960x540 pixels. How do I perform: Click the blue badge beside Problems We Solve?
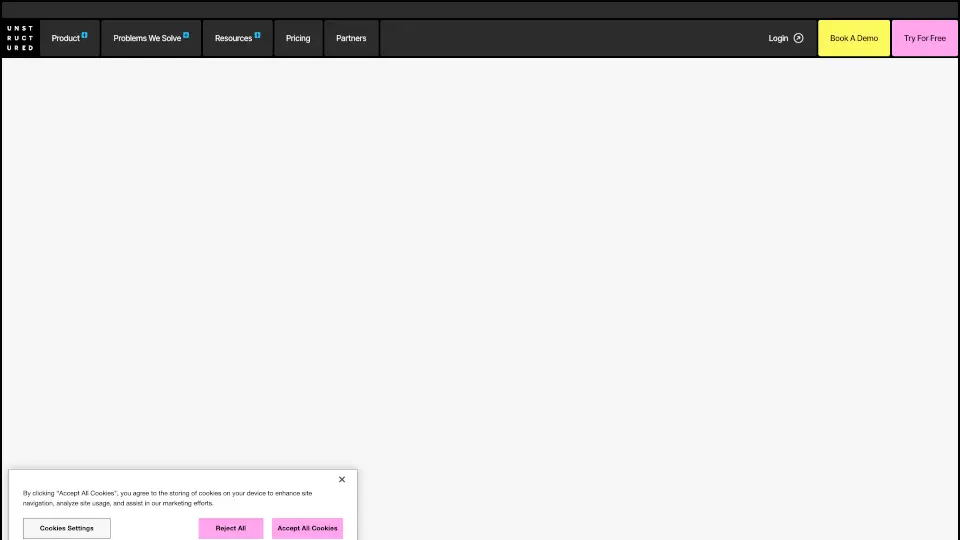tap(186, 34)
